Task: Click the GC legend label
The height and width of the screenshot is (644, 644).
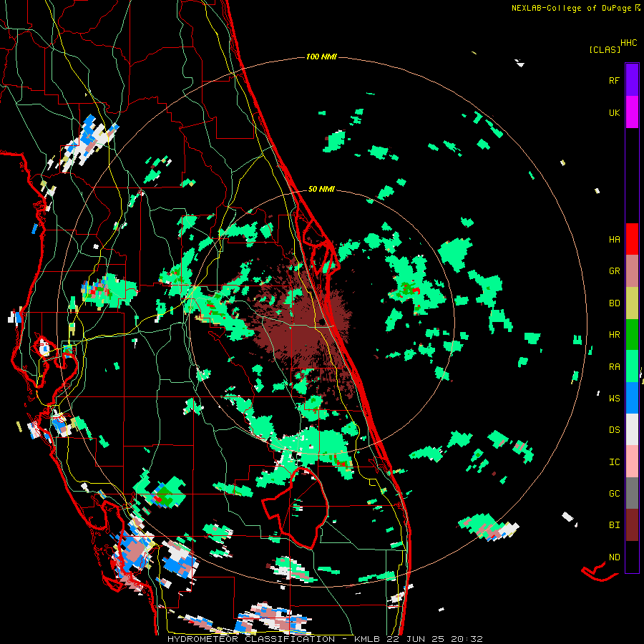Action: click(614, 494)
